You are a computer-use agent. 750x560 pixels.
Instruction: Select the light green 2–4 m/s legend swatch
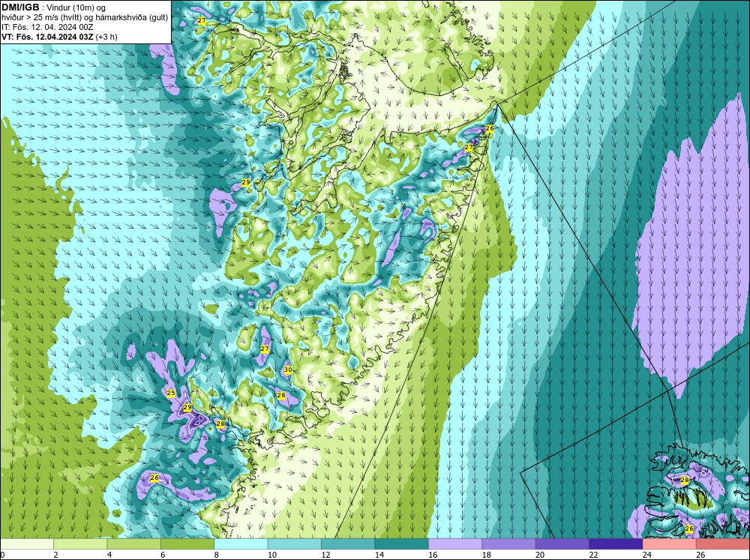pyautogui.click(x=80, y=544)
